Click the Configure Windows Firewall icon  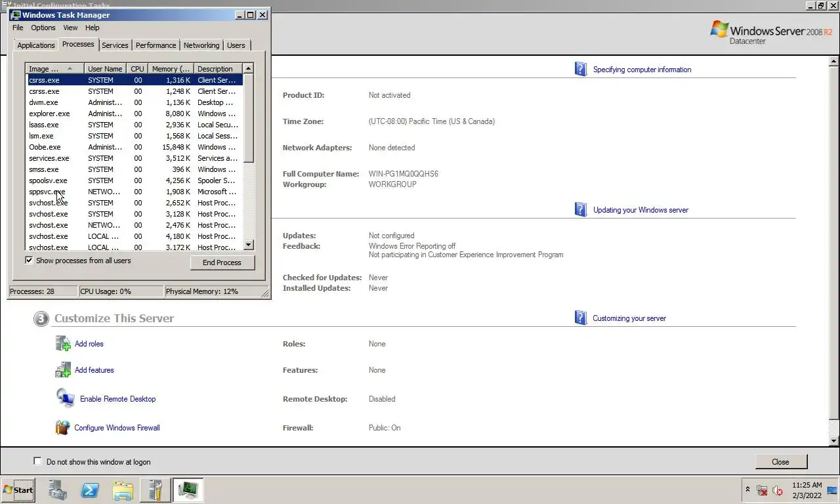click(x=62, y=427)
